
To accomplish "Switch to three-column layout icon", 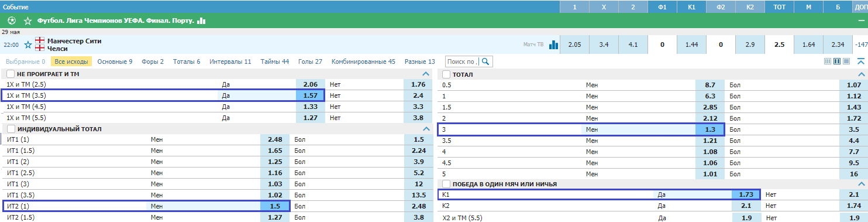I will point(828,62).
